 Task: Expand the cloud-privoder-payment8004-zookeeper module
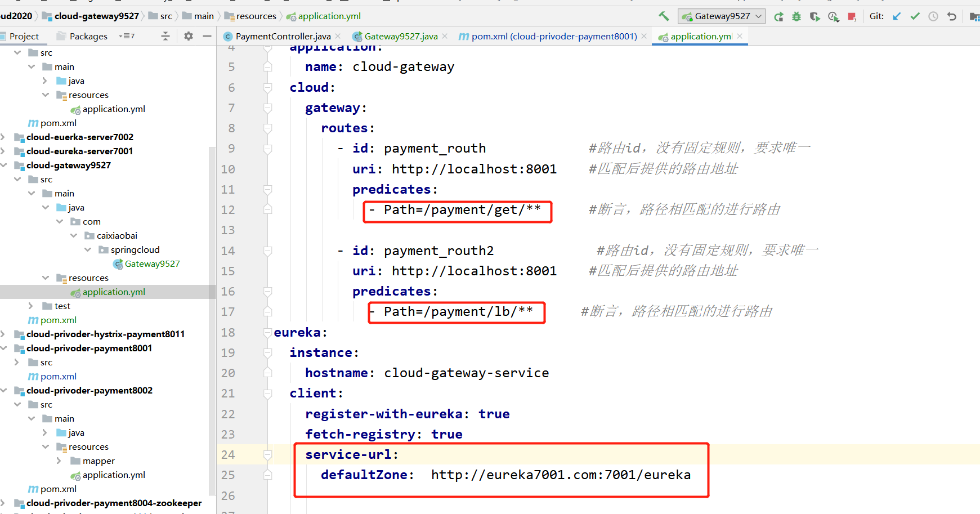coord(4,503)
